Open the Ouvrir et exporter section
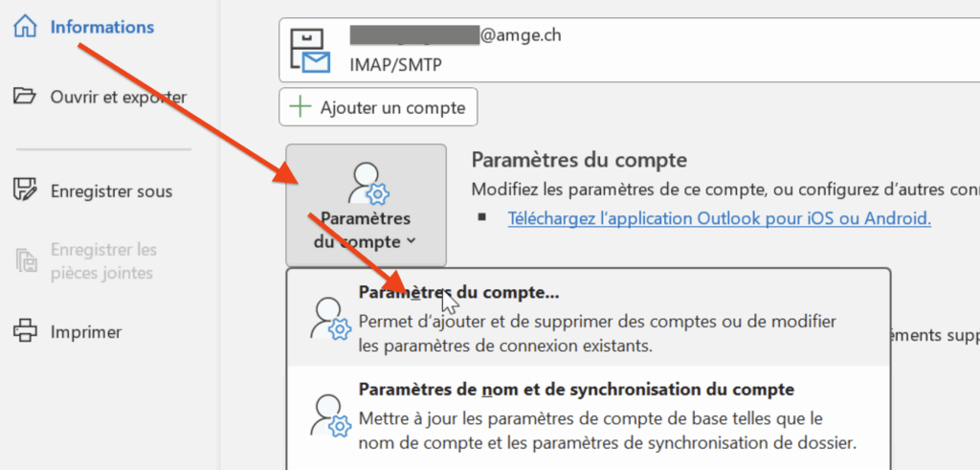Image resolution: width=980 pixels, height=470 pixels. click(x=118, y=97)
